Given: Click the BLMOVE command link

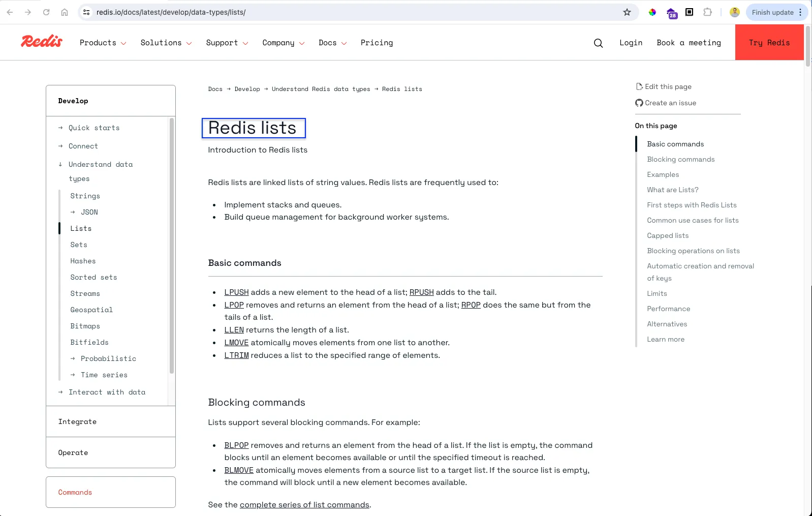Looking at the screenshot, I should click(x=239, y=470).
